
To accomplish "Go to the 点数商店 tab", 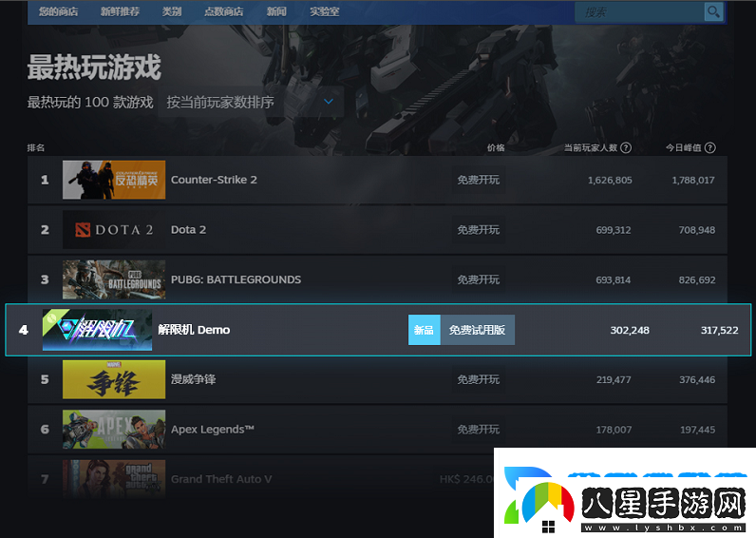I will coord(224,11).
